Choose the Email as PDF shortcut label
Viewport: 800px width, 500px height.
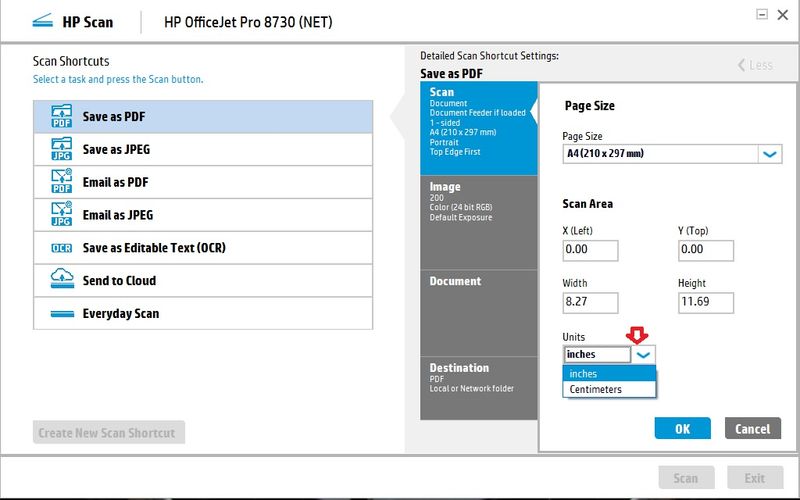(x=115, y=182)
